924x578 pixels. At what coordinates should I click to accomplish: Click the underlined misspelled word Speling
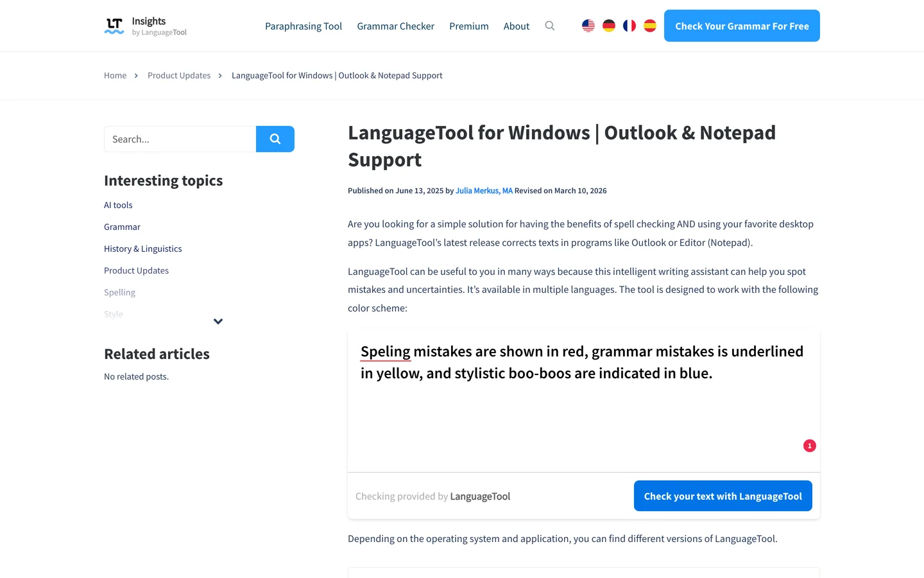tap(386, 351)
